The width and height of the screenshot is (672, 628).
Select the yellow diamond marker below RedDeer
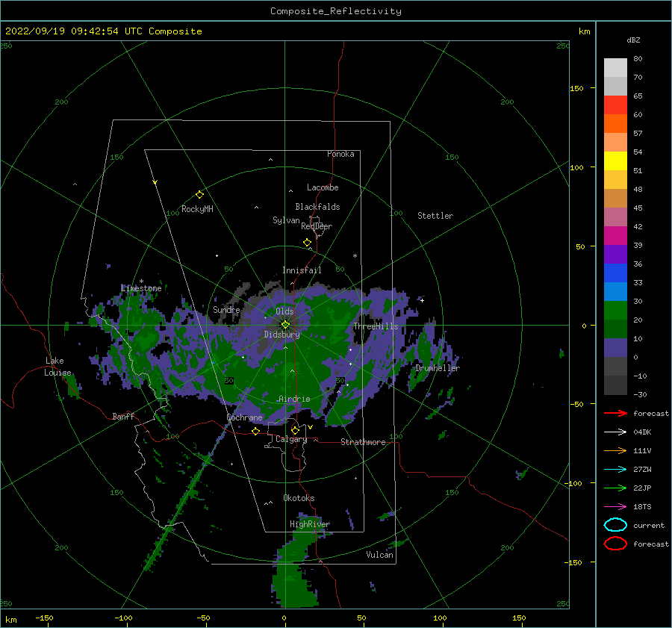307,243
